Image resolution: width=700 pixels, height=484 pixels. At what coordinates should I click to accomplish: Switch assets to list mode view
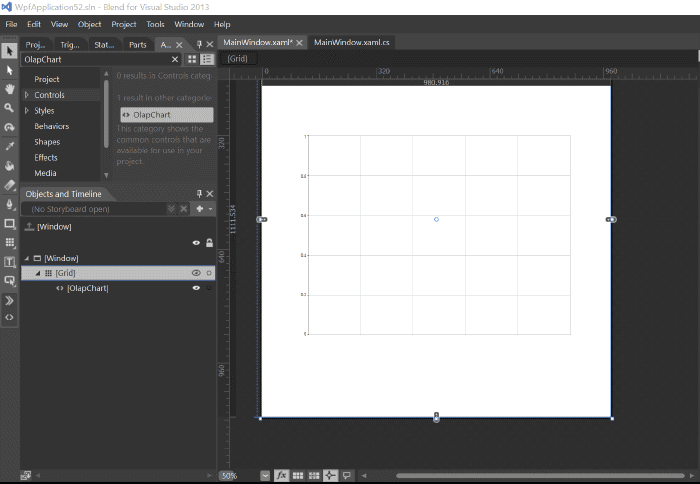(x=207, y=59)
